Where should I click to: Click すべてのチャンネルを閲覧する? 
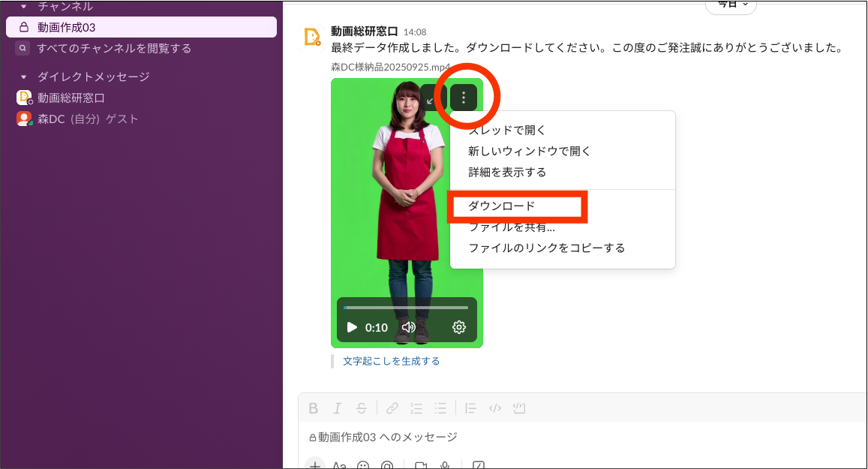pyautogui.click(x=114, y=48)
